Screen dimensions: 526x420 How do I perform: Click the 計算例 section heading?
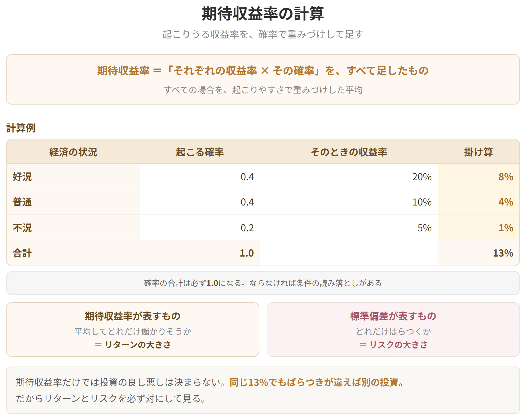tap(21, 128)
